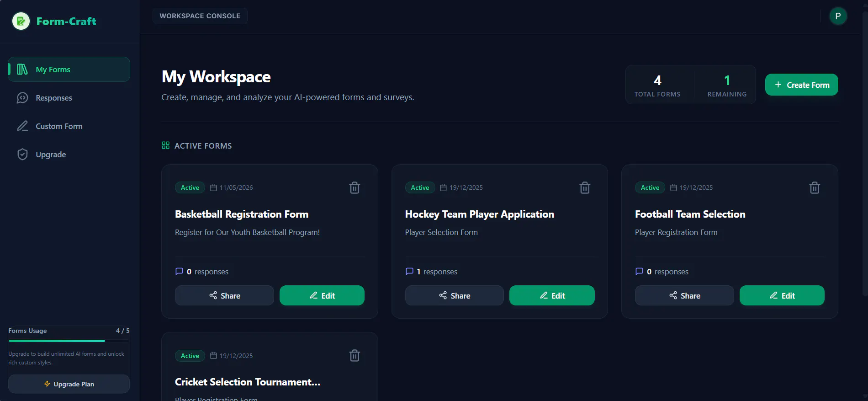The height and width of the screenshot is (401, 868).
Task: Click the Active Forms grid icon
Action: point(165,145)
